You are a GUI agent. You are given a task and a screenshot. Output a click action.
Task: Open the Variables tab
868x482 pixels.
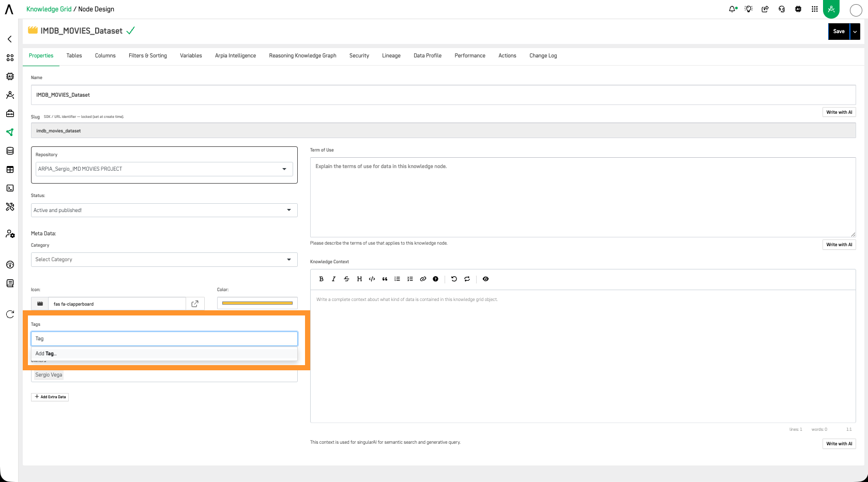(x=191, y=56)
